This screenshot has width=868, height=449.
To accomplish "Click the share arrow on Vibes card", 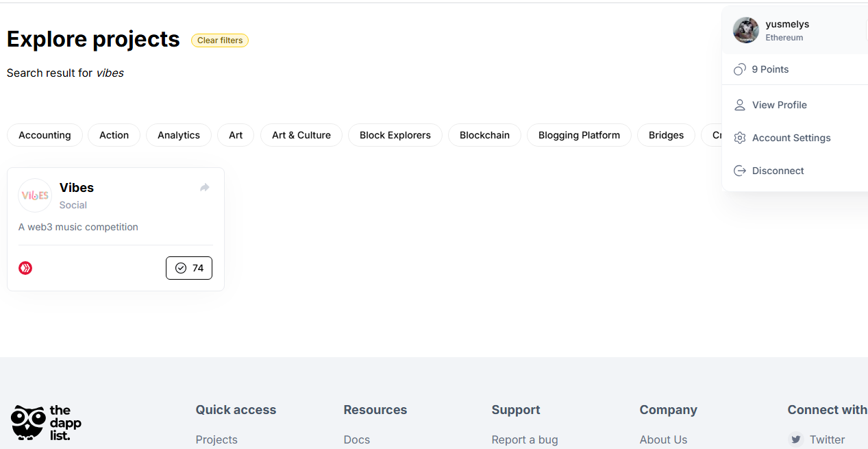I will point(204,187).
